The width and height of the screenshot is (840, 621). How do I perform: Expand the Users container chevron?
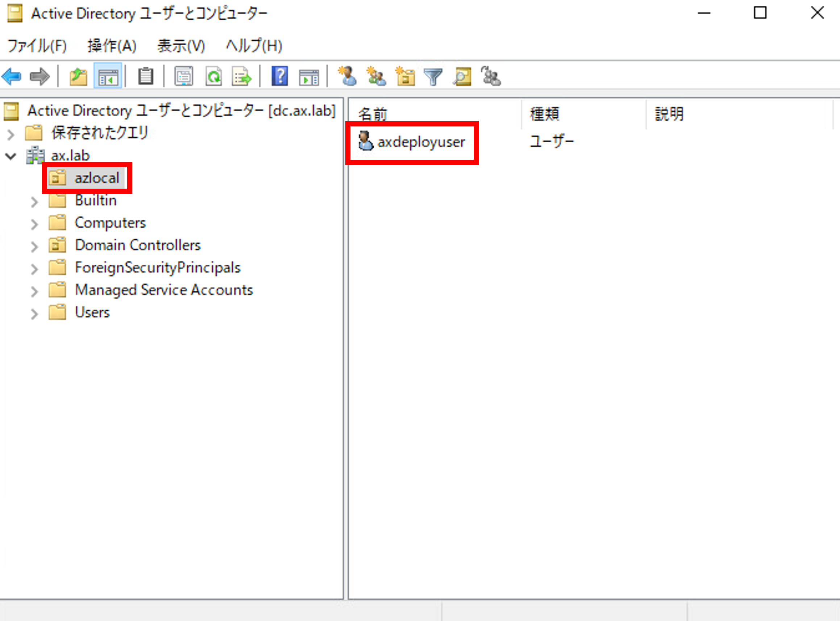pos(34,314)
